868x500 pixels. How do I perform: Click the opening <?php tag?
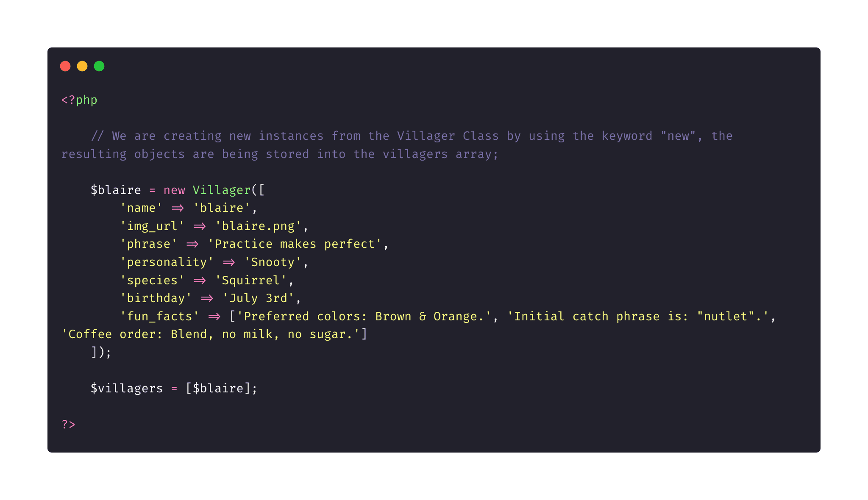tap(79, 100)
